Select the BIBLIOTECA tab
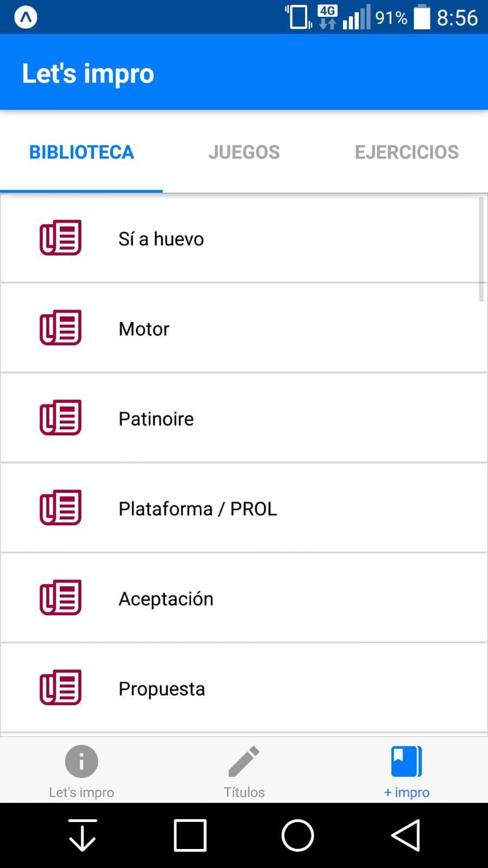This screenshot has width=488, height=868. [81, 153]
